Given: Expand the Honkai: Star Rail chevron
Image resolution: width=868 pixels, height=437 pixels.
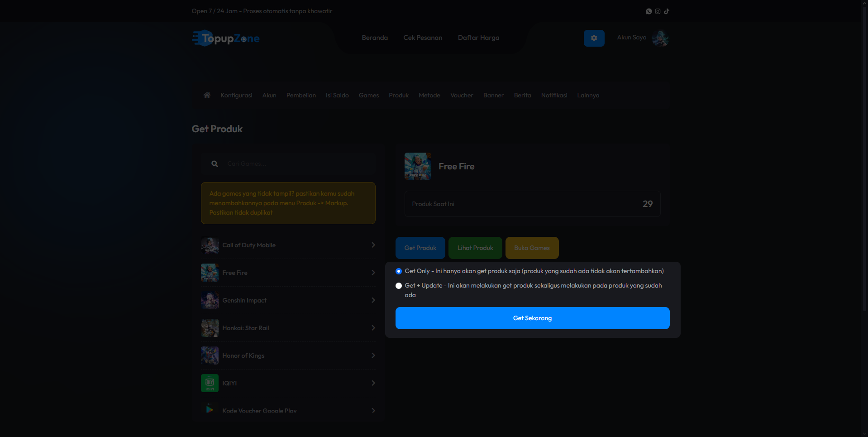Looking at the screenshot, I should (373, 328).
